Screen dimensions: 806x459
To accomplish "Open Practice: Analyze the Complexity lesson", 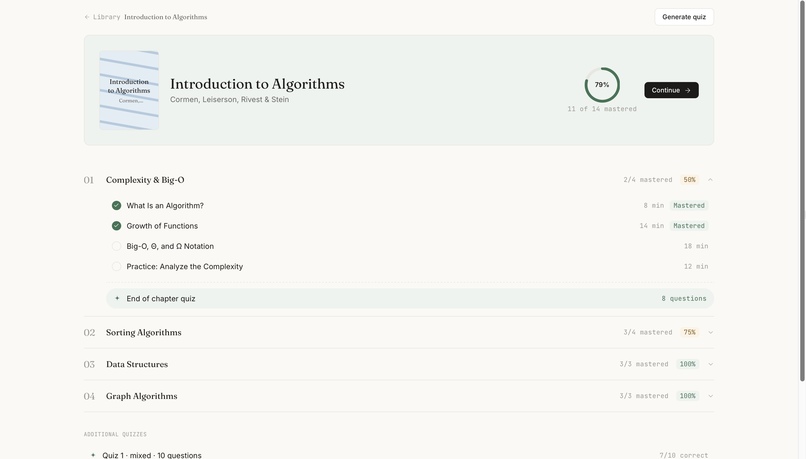I will (185, 266).
